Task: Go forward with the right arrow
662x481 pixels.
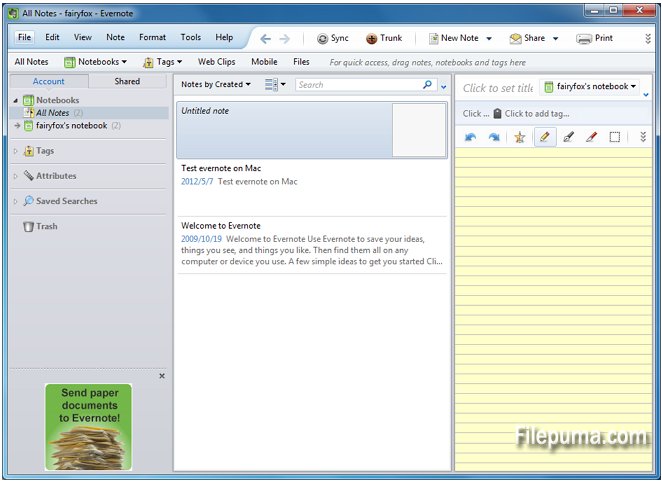Action: click(285, 39)
